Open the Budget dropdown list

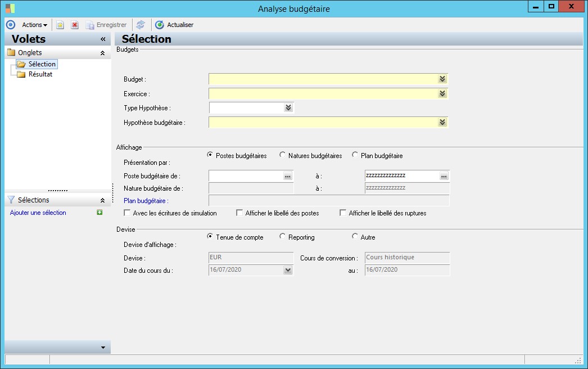(x=442, y=79)
